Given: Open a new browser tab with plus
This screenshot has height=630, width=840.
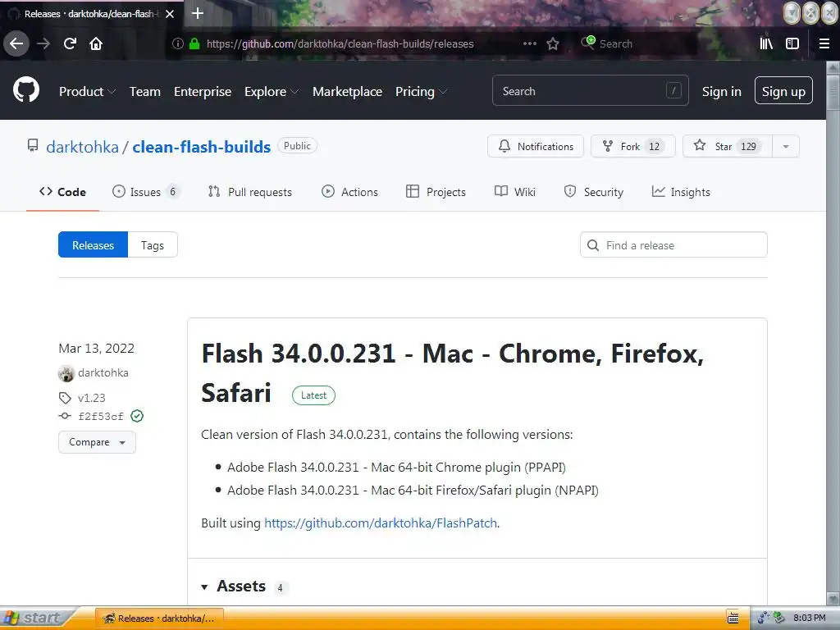Looking at the screenshot, I should 198,13.
